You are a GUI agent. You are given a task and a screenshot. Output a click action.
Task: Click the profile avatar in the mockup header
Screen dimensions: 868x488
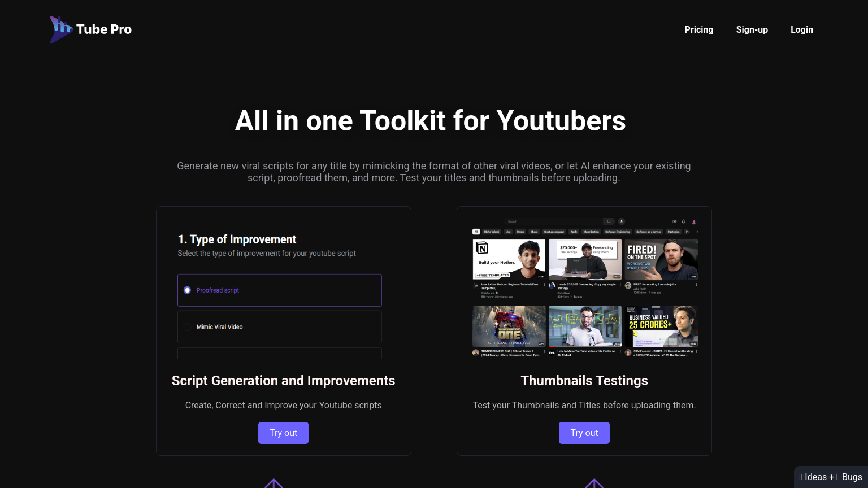(x=694, y=221)
